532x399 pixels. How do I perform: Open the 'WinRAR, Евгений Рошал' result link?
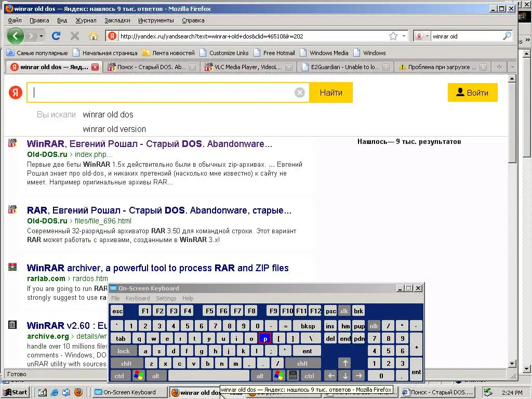[x=149, y=144]
